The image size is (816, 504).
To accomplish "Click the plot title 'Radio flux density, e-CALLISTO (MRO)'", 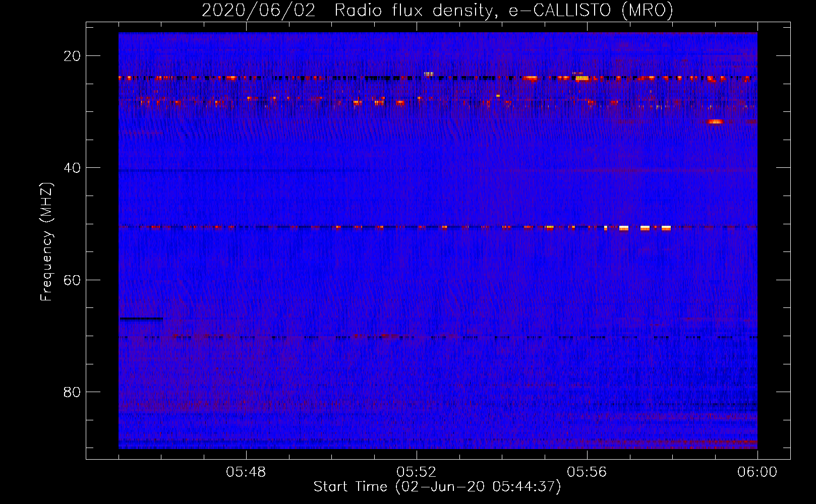I will [504, 10].
